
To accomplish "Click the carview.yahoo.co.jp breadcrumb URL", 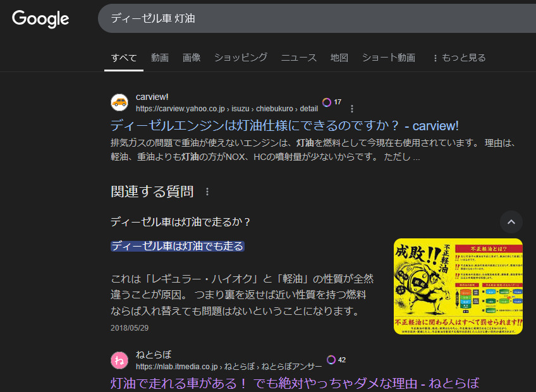I will coord(227,109).
